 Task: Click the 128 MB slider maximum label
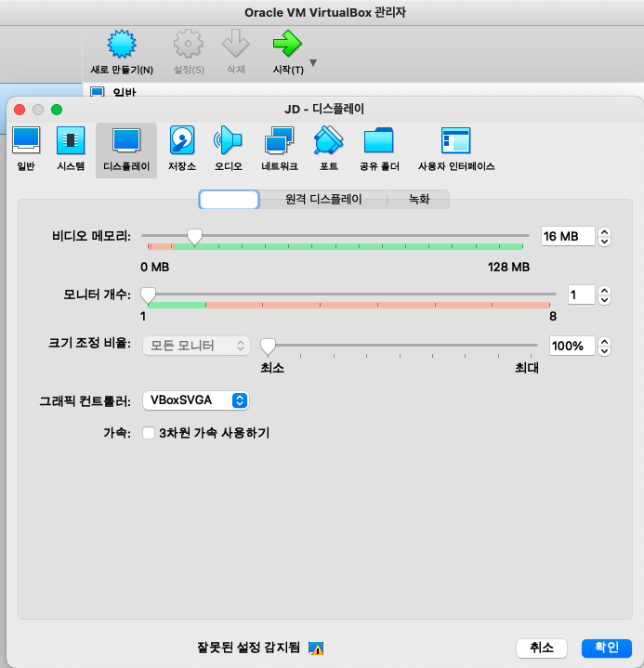(508, 268)
